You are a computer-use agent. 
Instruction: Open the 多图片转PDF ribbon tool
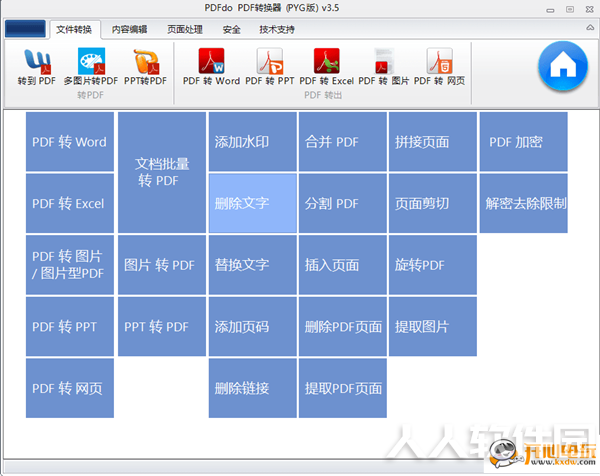point(91,67)
